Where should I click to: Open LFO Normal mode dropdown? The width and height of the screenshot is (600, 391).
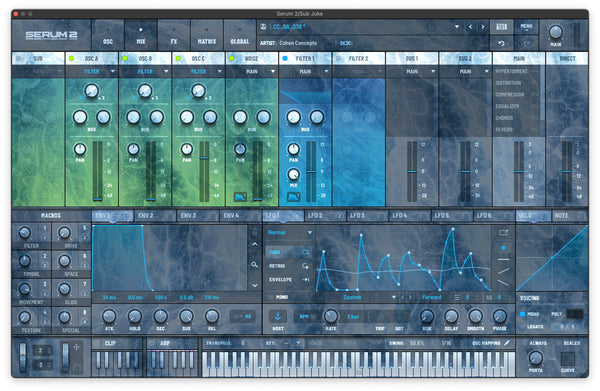pyautogui.click(x=290, y=232)
